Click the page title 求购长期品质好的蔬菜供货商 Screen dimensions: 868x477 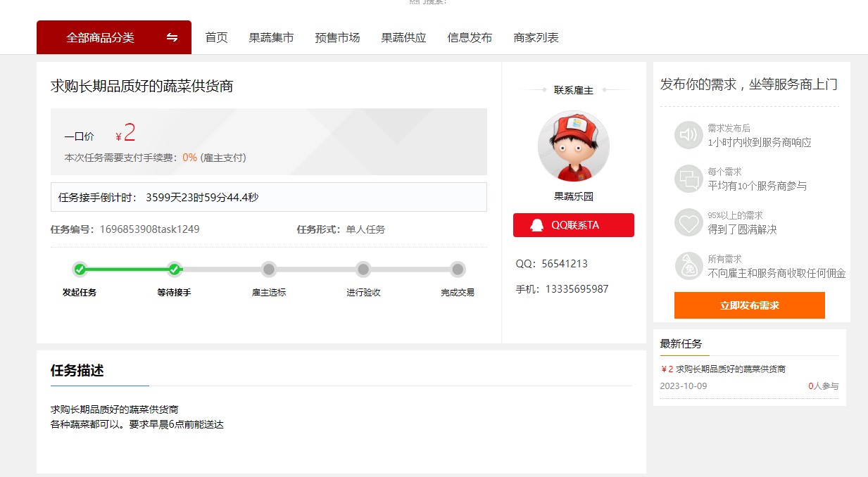[141, 86]
